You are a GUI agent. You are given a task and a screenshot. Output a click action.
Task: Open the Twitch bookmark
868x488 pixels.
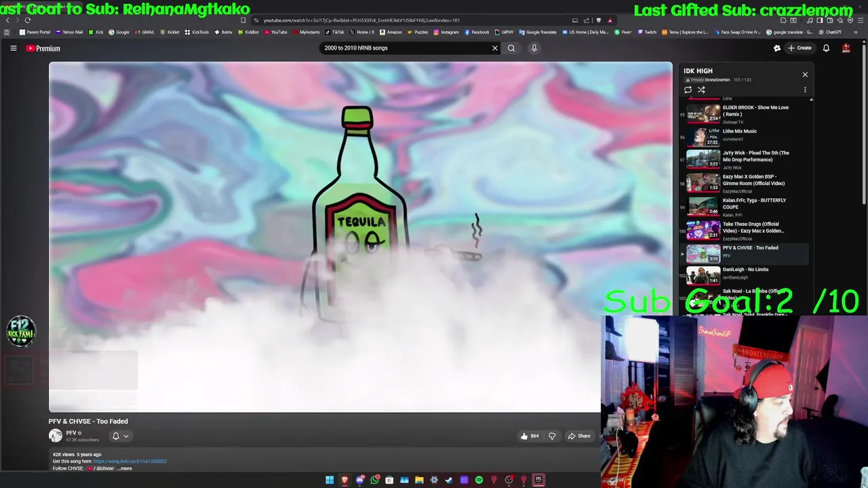point(646,32)
